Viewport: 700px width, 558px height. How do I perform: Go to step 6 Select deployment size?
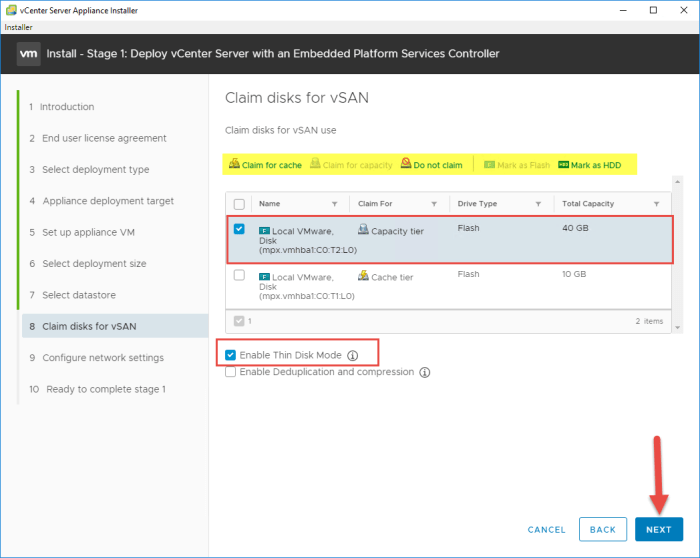[x=88, y=263]
